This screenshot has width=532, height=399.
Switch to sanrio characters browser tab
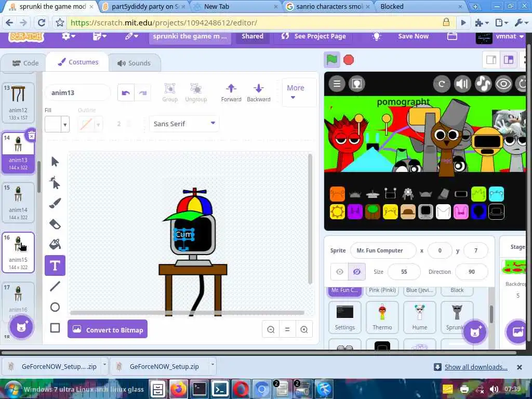click(x=328, y=6)
